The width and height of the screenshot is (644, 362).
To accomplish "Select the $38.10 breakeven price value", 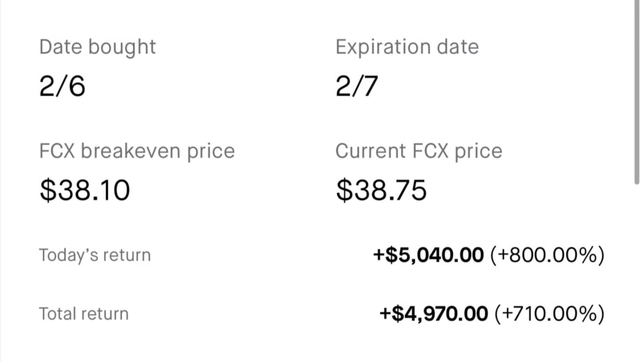I will [84, 190].
